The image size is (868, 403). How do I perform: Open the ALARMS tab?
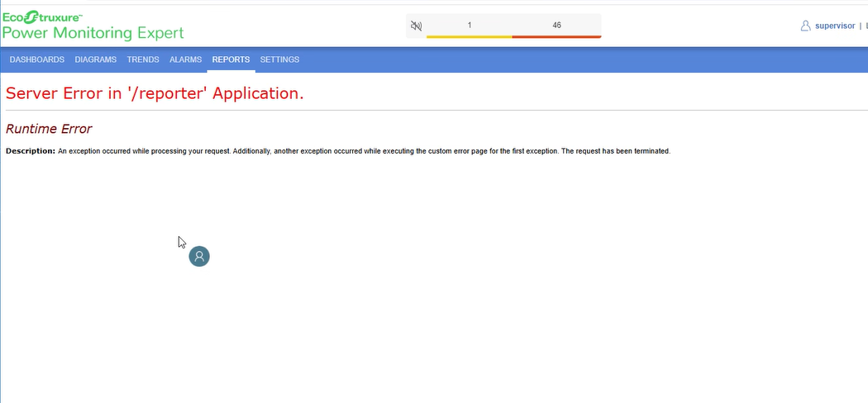click(x=185, y=59)
